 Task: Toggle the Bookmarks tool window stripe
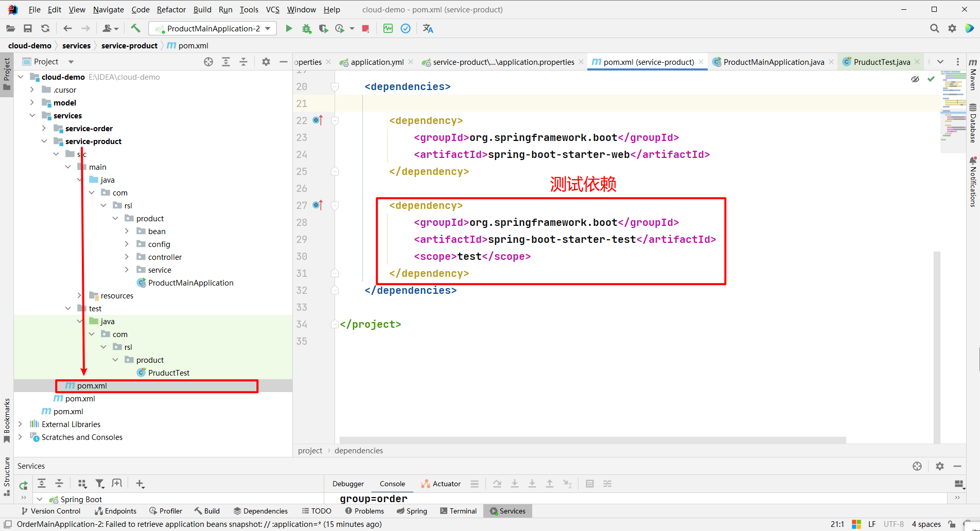coord(7,420)
